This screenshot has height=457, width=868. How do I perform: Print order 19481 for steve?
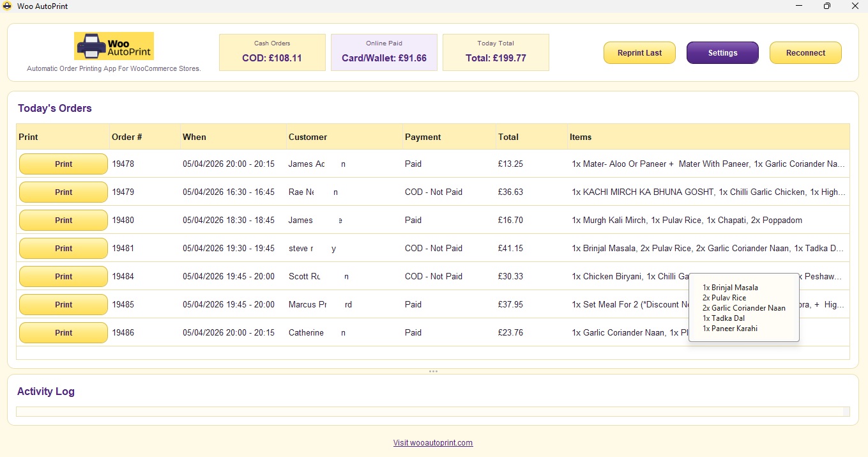(x=63, y=248)
